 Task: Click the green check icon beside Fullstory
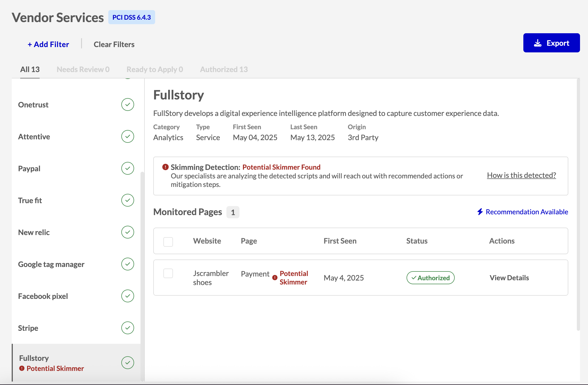(x=128, y=363)
